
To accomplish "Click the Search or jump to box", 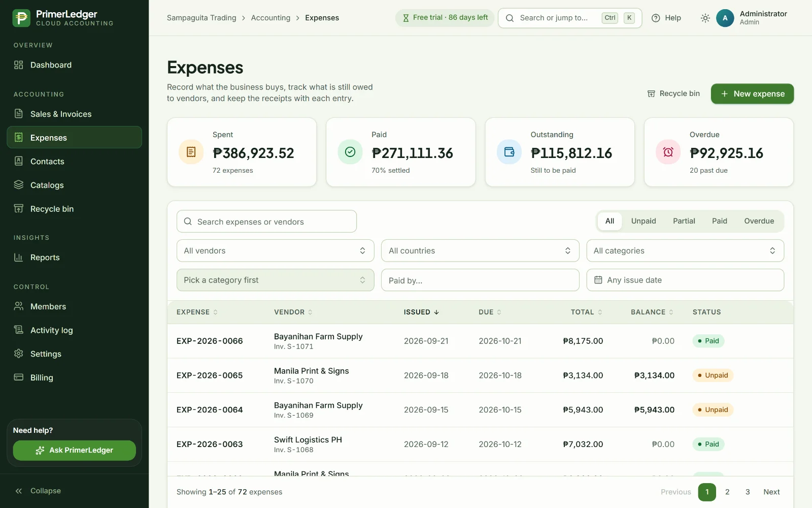I will pos(570,18).
